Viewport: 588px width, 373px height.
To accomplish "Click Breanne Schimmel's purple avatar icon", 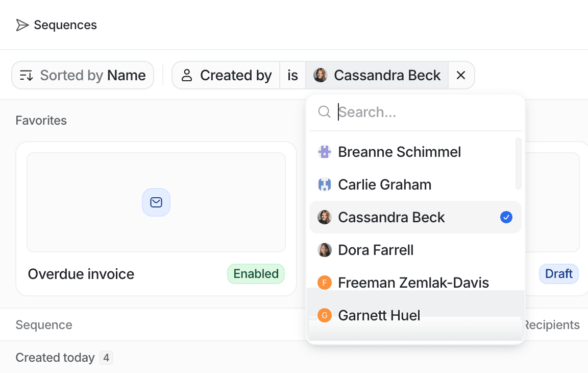I will tap(325, 152).
